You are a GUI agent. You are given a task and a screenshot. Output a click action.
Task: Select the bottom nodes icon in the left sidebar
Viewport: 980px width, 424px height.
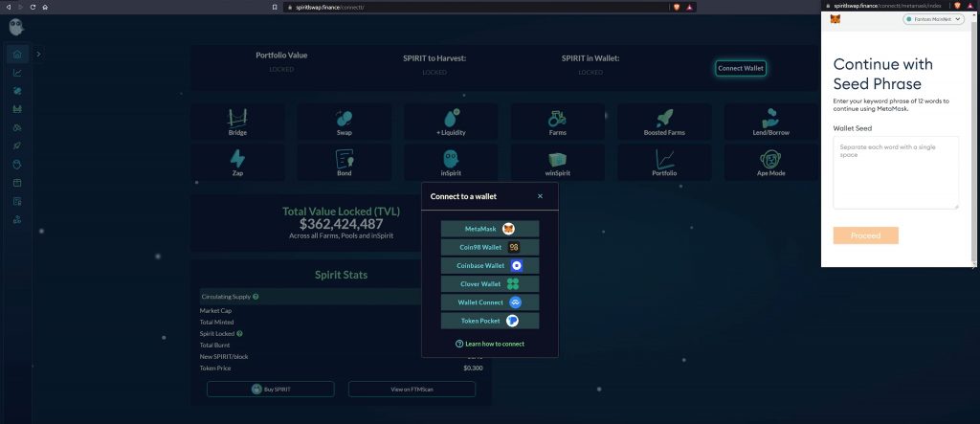(17, 219)
